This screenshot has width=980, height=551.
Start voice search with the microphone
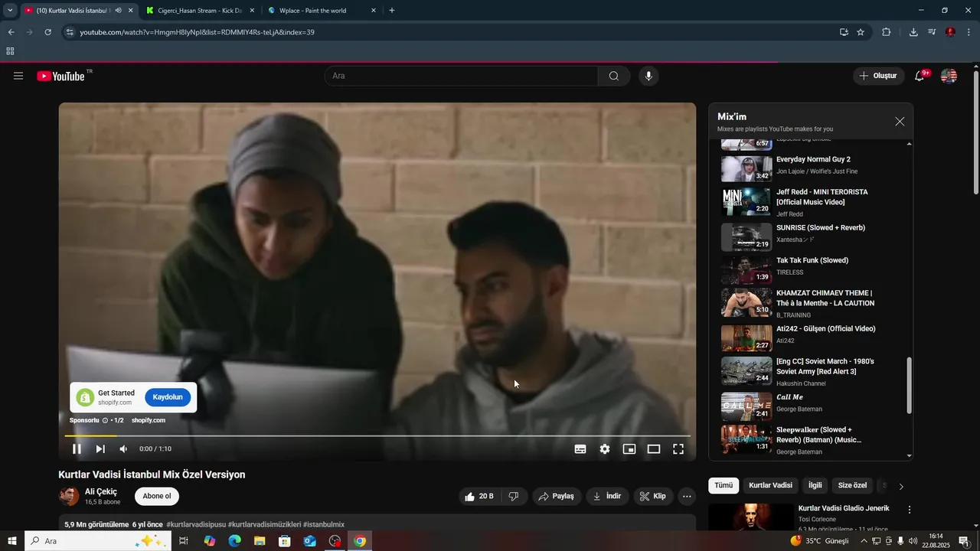coord(648,76)
